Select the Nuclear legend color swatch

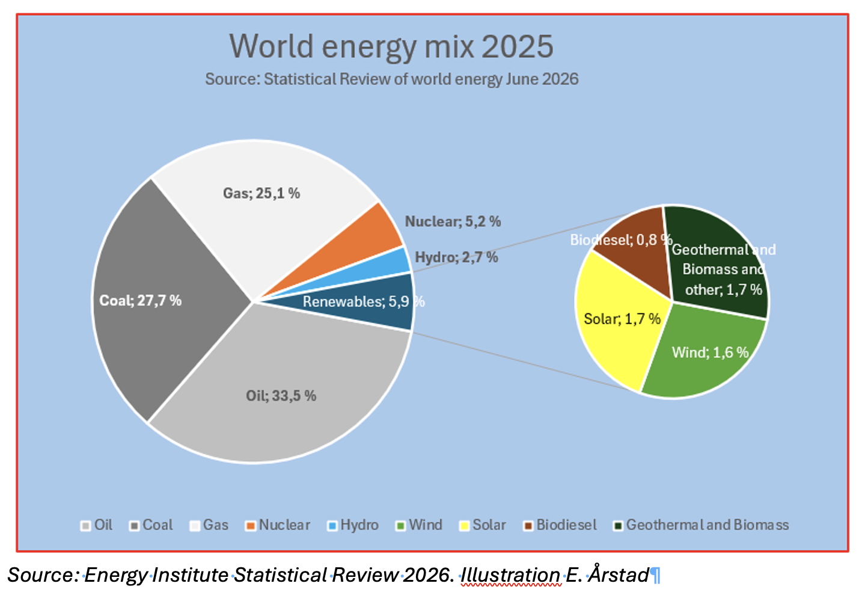251,526
